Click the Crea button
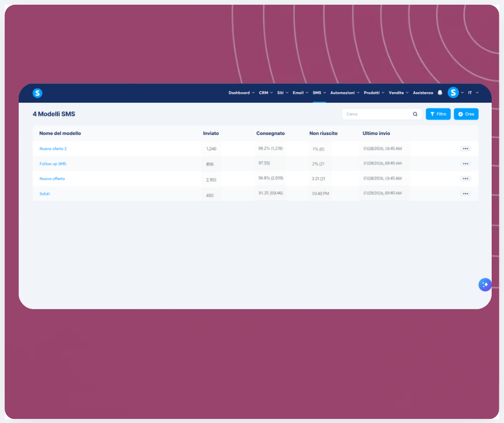Viewport: 504px width, 423px height. [466, 114]
